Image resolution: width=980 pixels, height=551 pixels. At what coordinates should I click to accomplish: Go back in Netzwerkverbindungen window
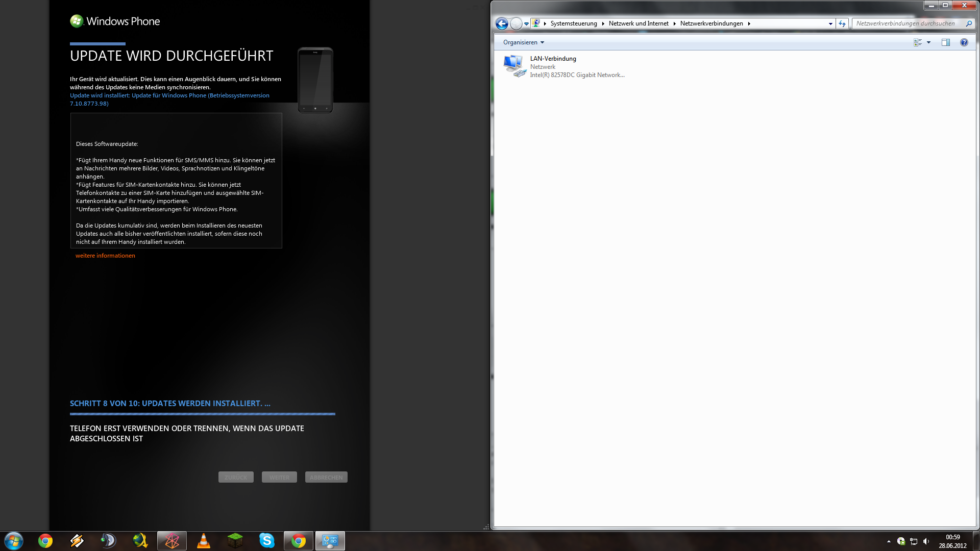click(502, 23)
